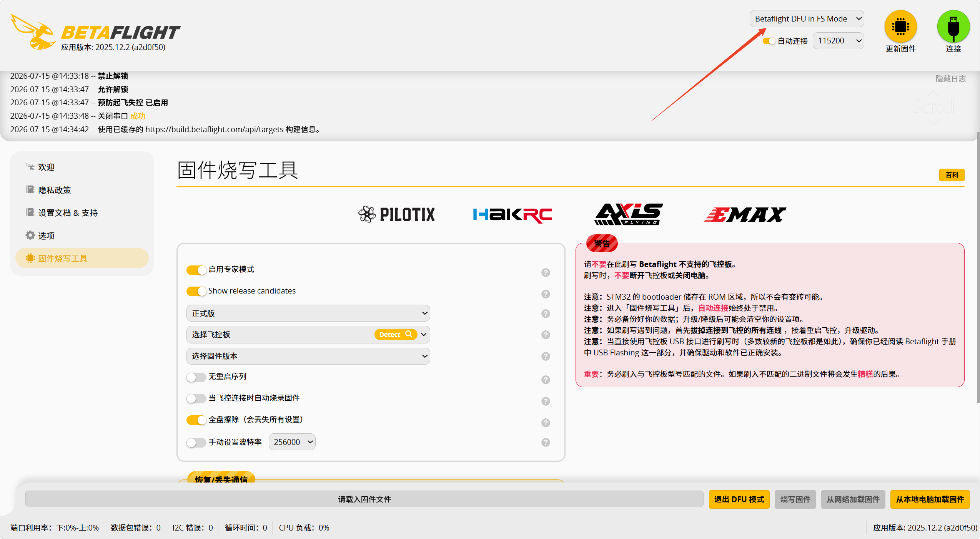Click the green 连接 USB icon
The image size is (980, 539).
click(x=953, y=26)
